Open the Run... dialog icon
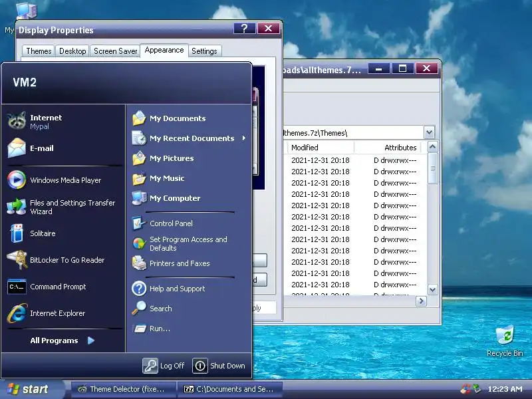This screenshot has width=532, height=399. [139, 329]
